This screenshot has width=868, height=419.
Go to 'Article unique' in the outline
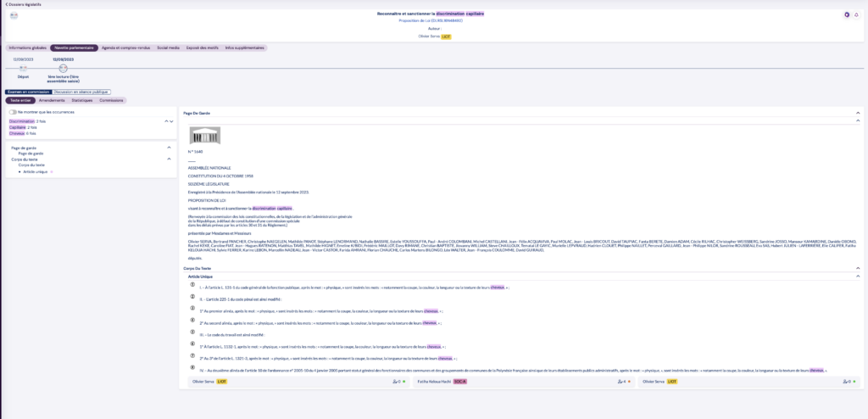36,171
